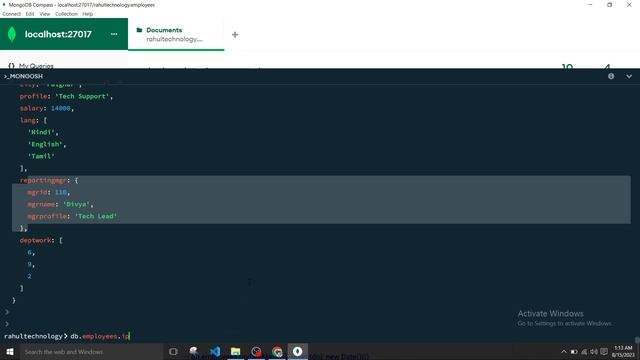The image size is (640, 360).
Task: Open Task View on the taskbar
Action: (x=173, y=351)
